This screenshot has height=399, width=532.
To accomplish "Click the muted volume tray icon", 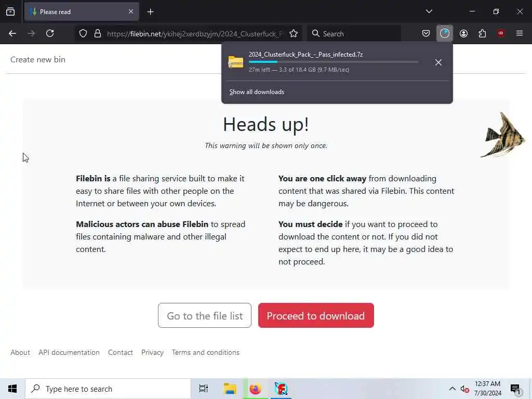I will tap(464, 389).
